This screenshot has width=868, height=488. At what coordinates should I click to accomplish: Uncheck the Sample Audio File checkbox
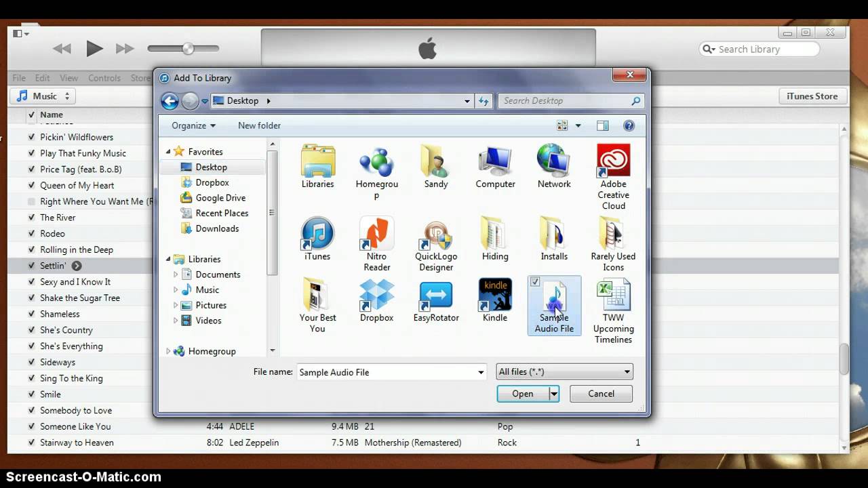535,282
